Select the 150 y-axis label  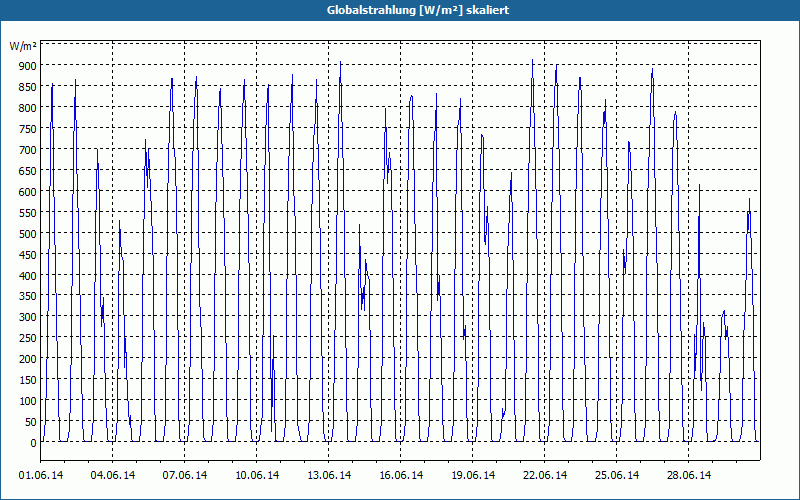28,380
